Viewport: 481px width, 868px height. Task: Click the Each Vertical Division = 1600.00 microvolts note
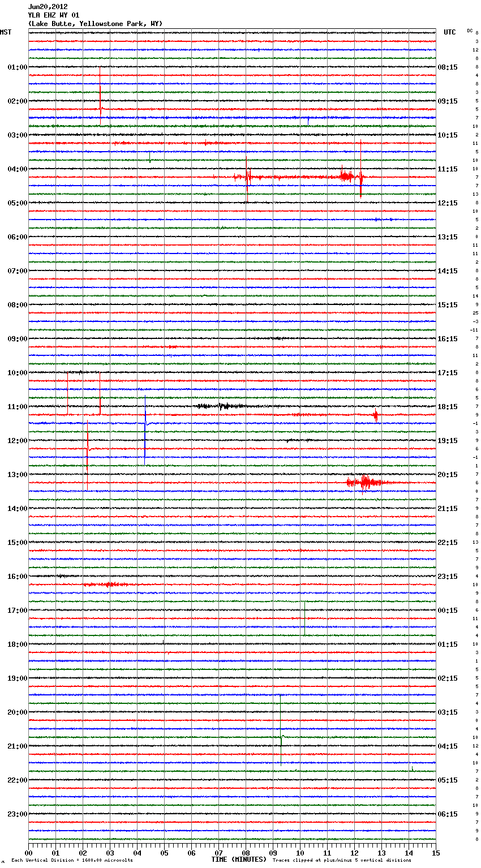point(72,860)
